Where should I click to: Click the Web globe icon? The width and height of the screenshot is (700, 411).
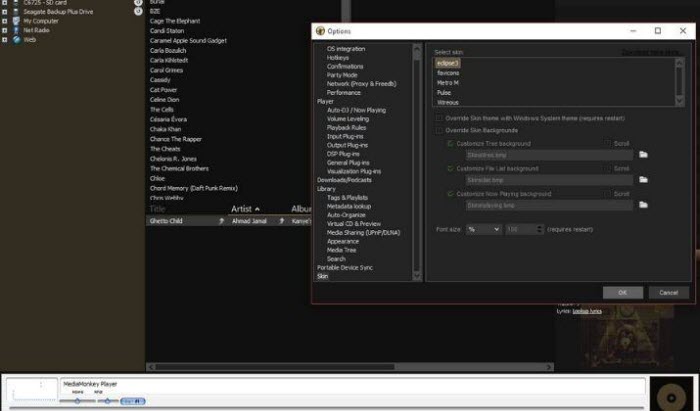tap(16, 40)
